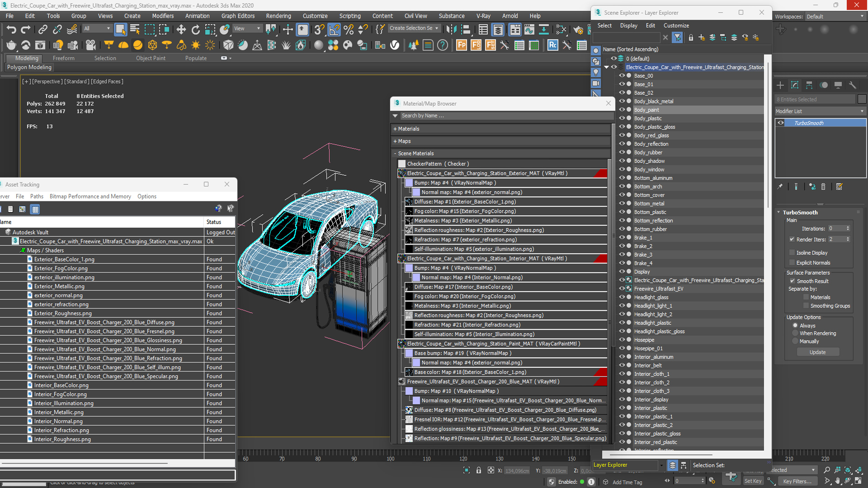Screen dimensions: 868x488
Task: Click the Polygon Modeling button
Action: point(29,67)
